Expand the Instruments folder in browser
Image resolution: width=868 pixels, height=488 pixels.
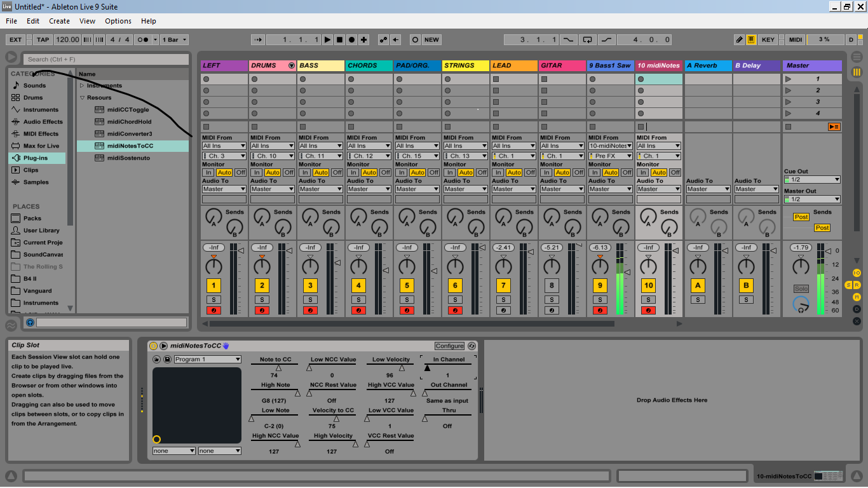tap(82, 86)
